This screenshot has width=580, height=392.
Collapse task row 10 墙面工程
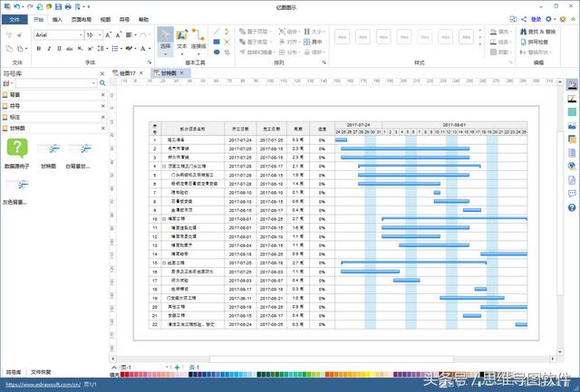164,219
